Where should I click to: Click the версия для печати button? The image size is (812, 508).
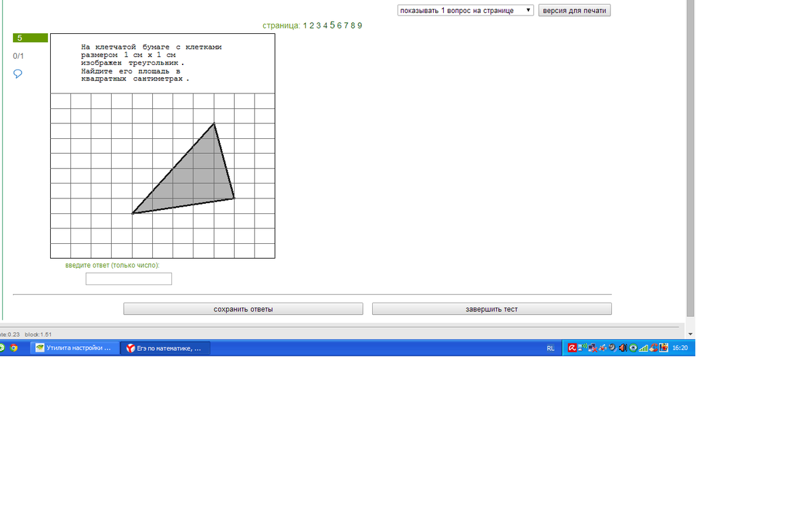[x=574, y=10]
